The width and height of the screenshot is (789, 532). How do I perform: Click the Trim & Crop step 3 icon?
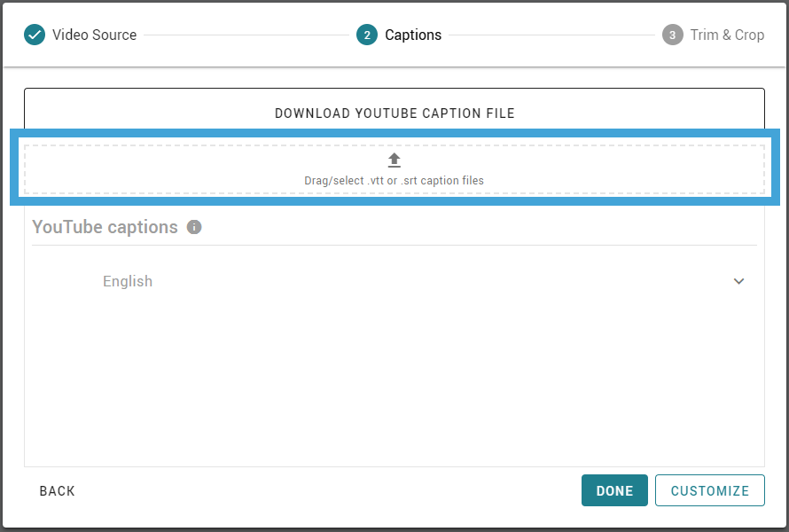tap(672, 35)
